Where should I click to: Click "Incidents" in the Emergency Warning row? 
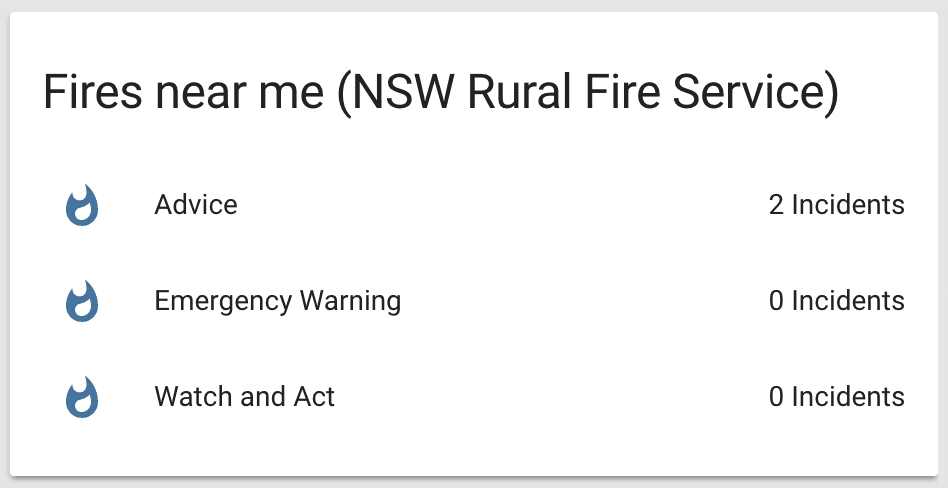848,301
